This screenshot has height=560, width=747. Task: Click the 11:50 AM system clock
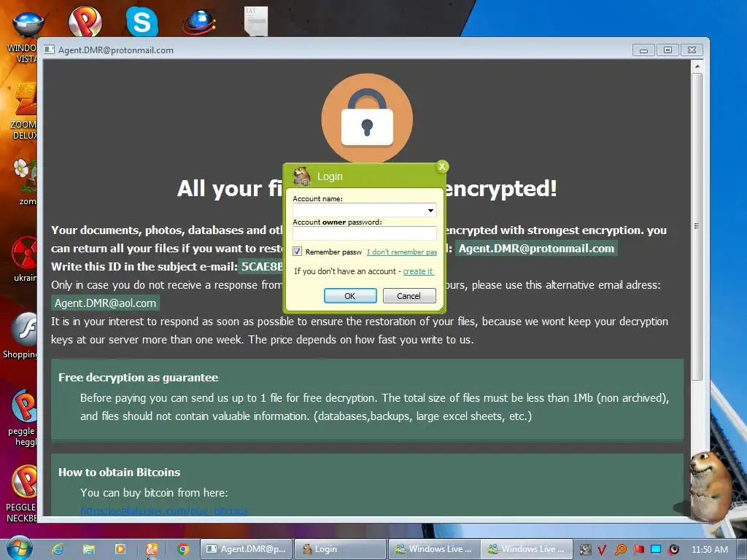[x=709, y=550]
